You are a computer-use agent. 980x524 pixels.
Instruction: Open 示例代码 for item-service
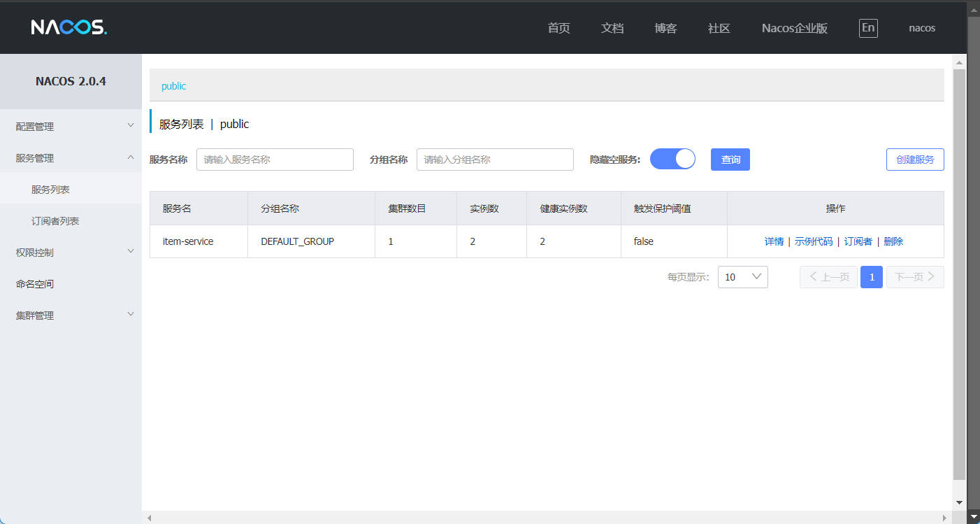(814, 241)
